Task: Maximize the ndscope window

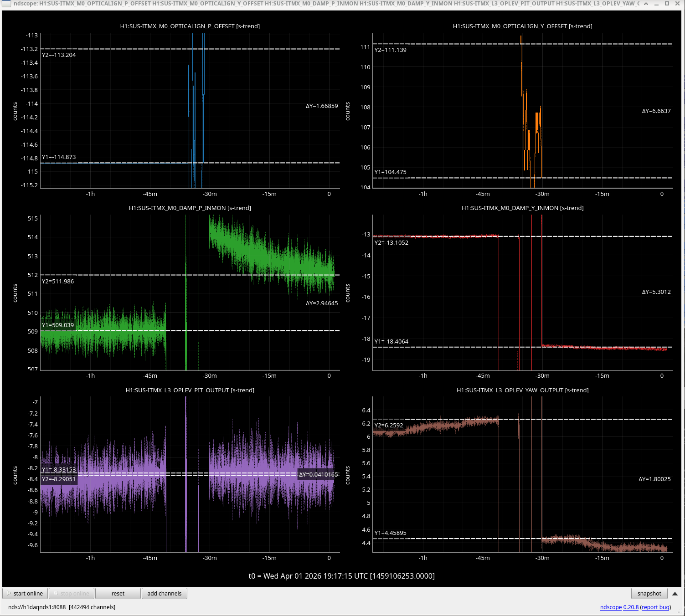Action: tap(667, 4)
